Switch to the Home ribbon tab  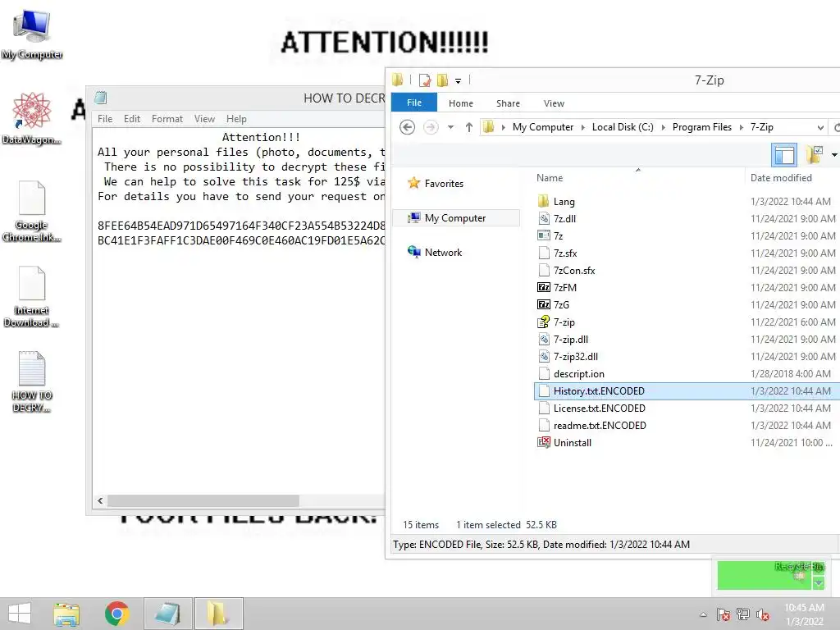[461, 103]
